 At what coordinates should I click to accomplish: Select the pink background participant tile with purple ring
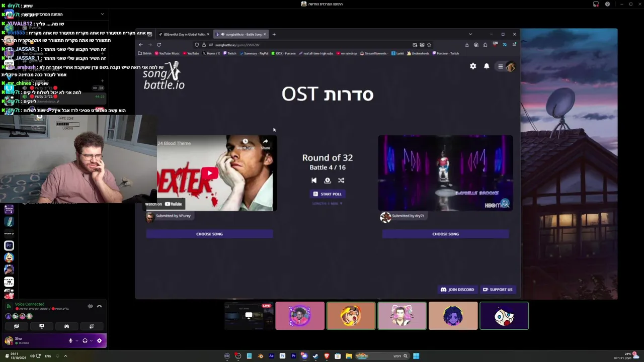point(300,316)
